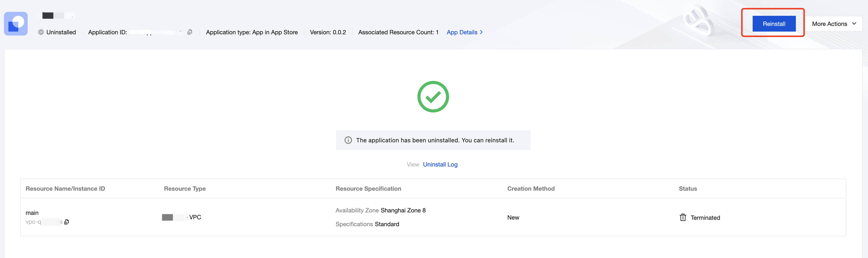
Task: Click the Resource Specification column header
Action: pyautogui.click(x=368, y=189)
